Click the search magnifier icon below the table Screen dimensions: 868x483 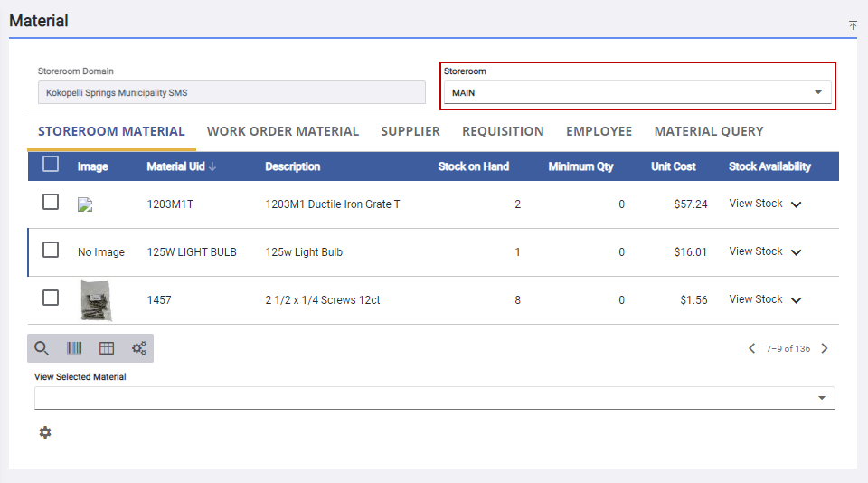pos(42,348)
